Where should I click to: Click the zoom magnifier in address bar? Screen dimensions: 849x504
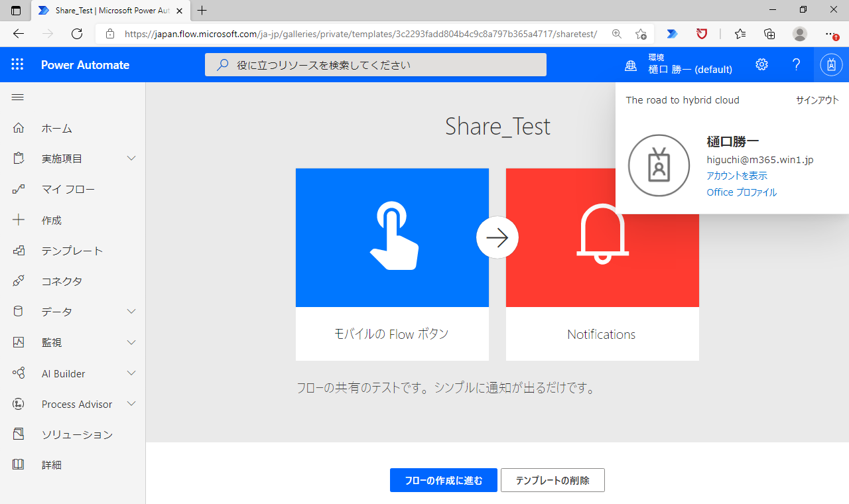[x=617, y=34]
